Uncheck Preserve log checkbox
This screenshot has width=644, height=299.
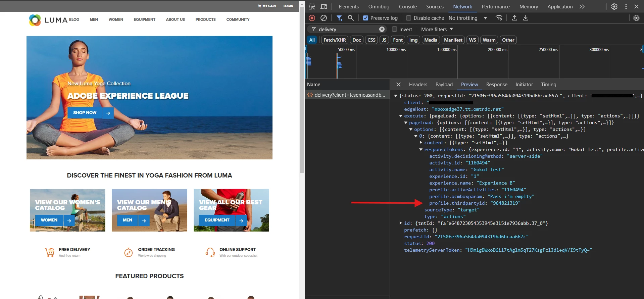pos(365,18)
